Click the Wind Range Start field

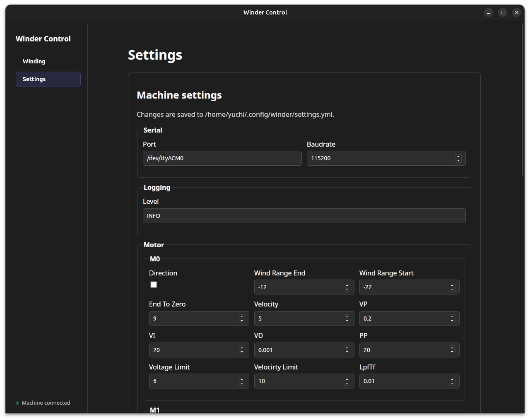pyautogui.click(x=409, y=287)
